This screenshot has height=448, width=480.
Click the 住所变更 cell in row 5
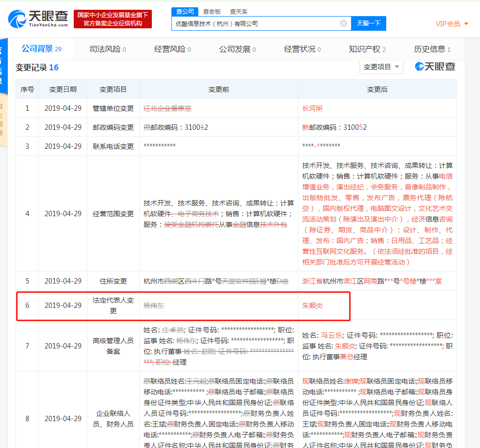coord(113,281)
